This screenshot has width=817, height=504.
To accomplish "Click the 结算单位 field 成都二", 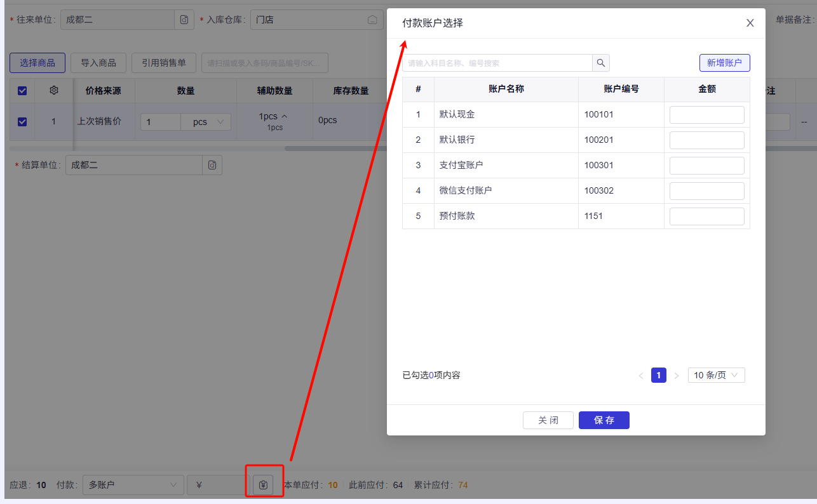I will click(x=134, y=165).
